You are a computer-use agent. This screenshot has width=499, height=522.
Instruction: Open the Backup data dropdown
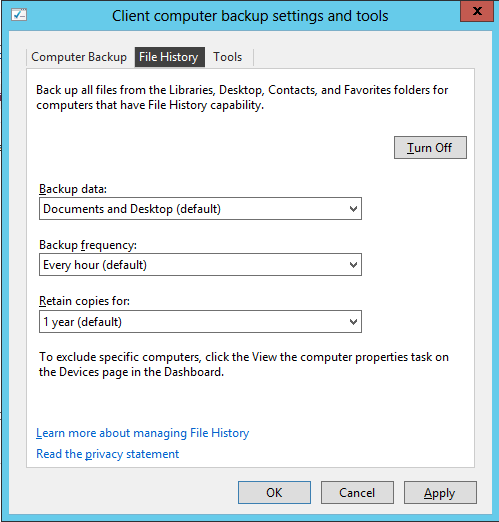200,209
